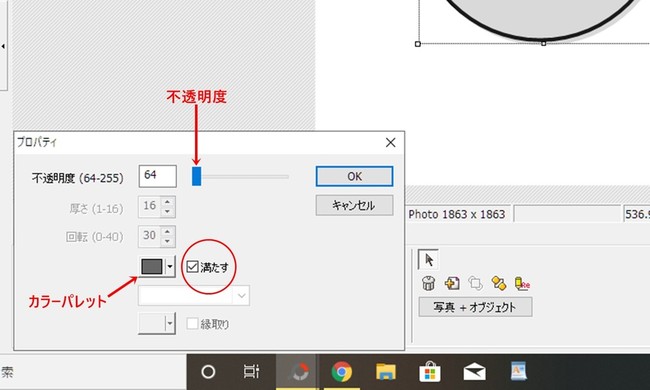Viewport: 650px width, 390px height.
Task: Enable the 縁取り outline checkbox
Action: (x=192, y=324)
